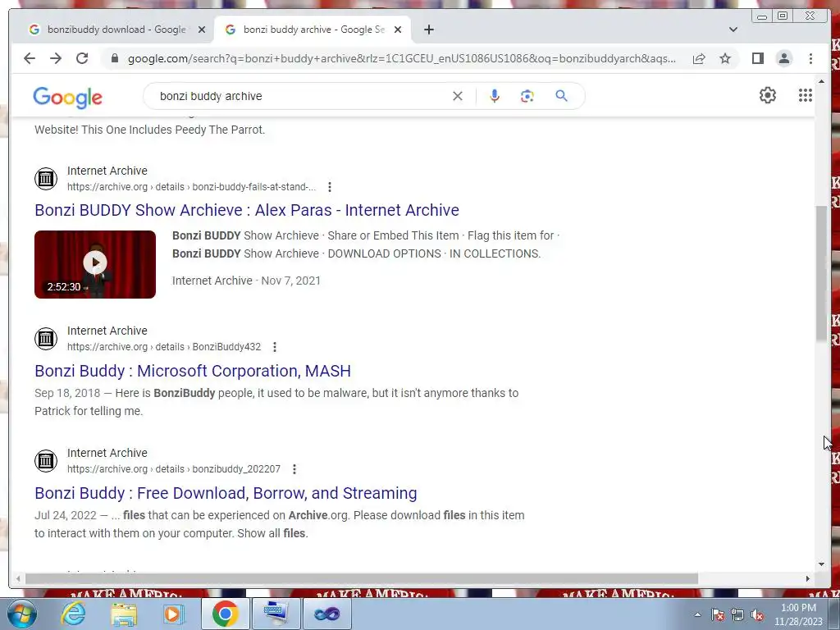Open more options for bonzibuddy_202207 result
Viewport: 840px width, 630px height.
point(294,469)
